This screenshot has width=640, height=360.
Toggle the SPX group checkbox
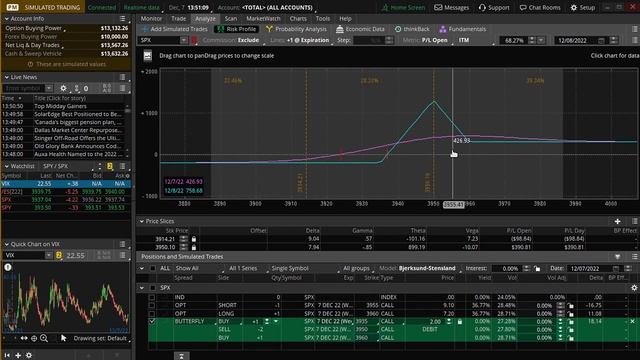pyautogui.click(x=153, y=288)
